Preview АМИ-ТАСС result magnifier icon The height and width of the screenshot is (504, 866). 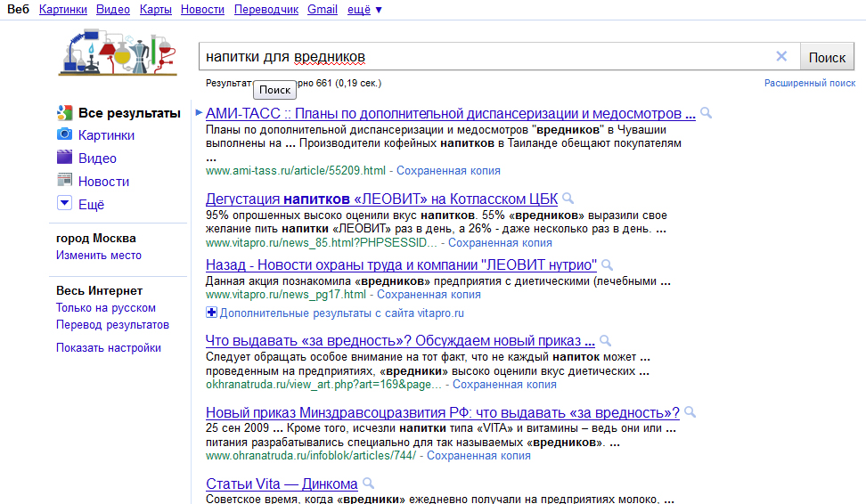point(706,113)
